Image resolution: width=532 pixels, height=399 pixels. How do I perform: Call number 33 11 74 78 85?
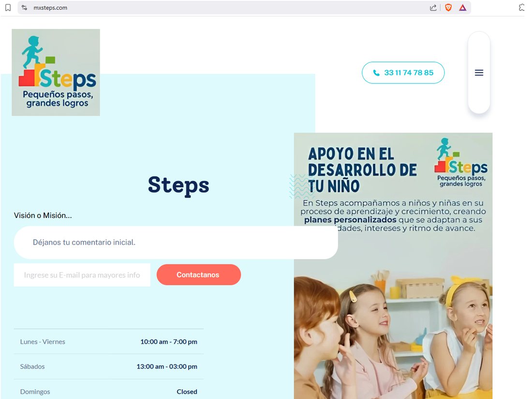[403, 73]
